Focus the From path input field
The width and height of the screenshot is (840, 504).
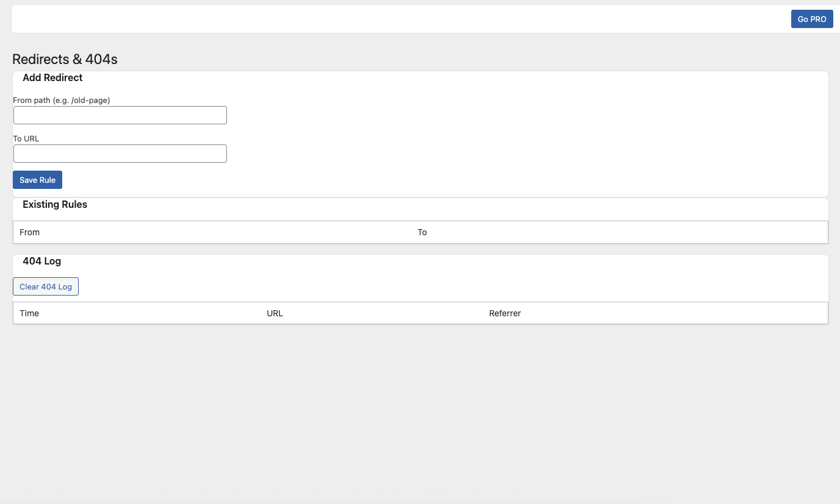pos(120,115)
